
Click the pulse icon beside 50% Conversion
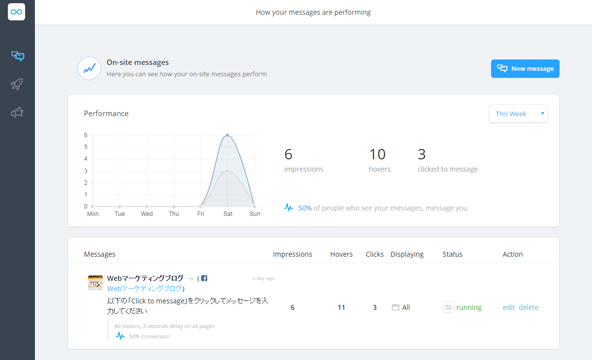pyautogui.click(x=120, y=336)
